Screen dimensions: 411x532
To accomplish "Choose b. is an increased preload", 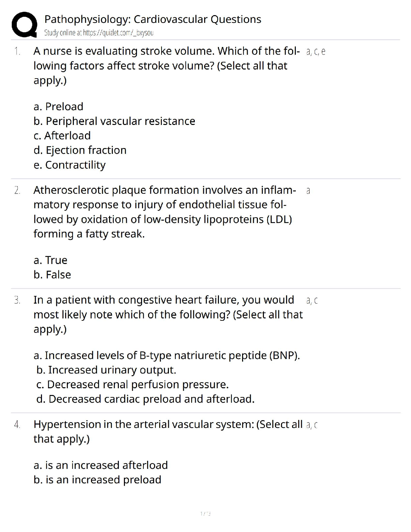I will (97, 480).
